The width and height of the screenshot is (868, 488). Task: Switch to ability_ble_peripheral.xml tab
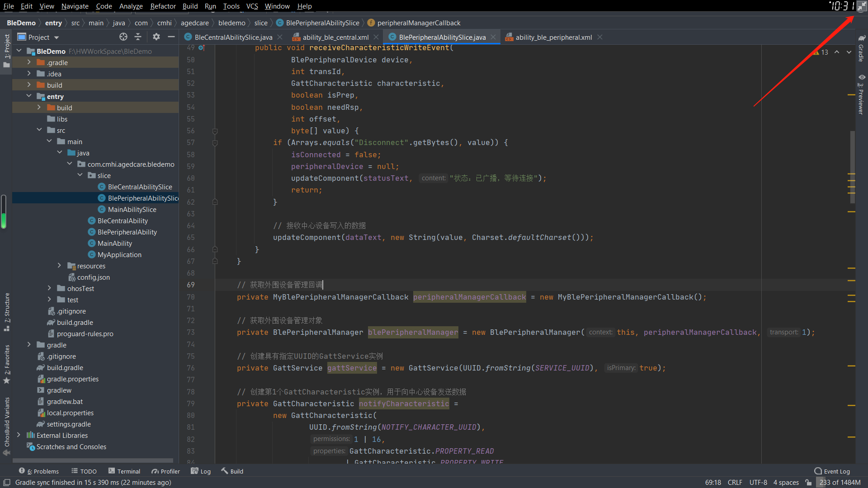click(553, 38)
